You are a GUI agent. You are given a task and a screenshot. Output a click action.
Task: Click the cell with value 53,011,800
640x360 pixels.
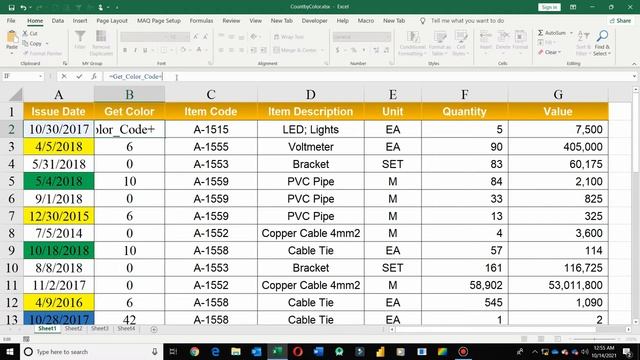pyautogui.click(x=558, y=285)
